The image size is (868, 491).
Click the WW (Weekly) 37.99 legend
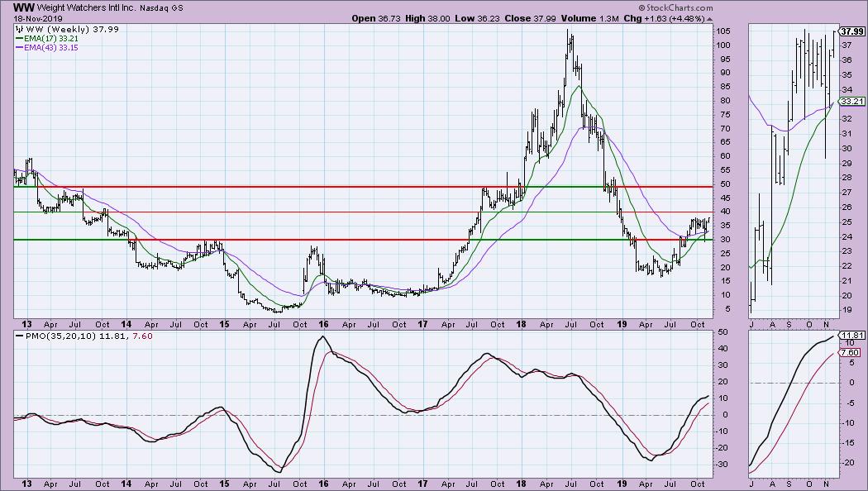coord(67,29)
